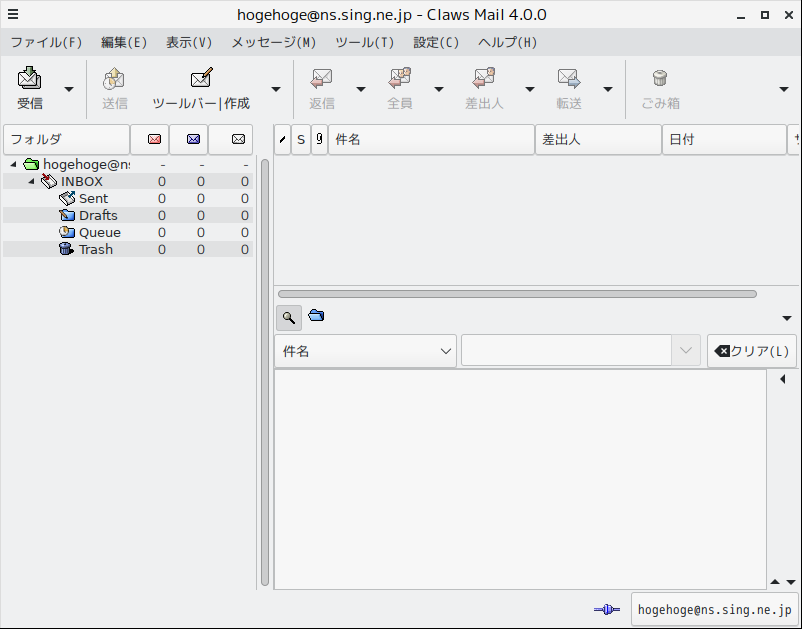802x629 pixels.
Task: Click the online/offline connection status icon
Action: tap(607, 609)
